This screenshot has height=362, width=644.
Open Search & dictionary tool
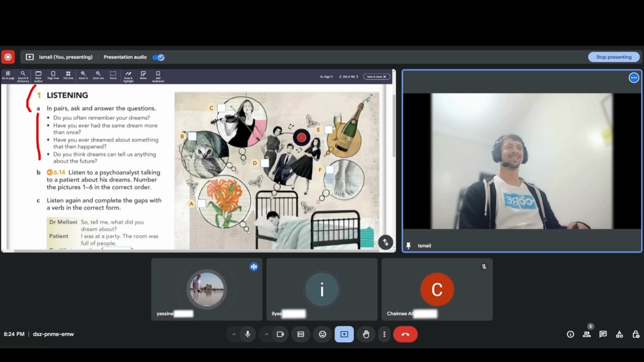pos(23,76)
